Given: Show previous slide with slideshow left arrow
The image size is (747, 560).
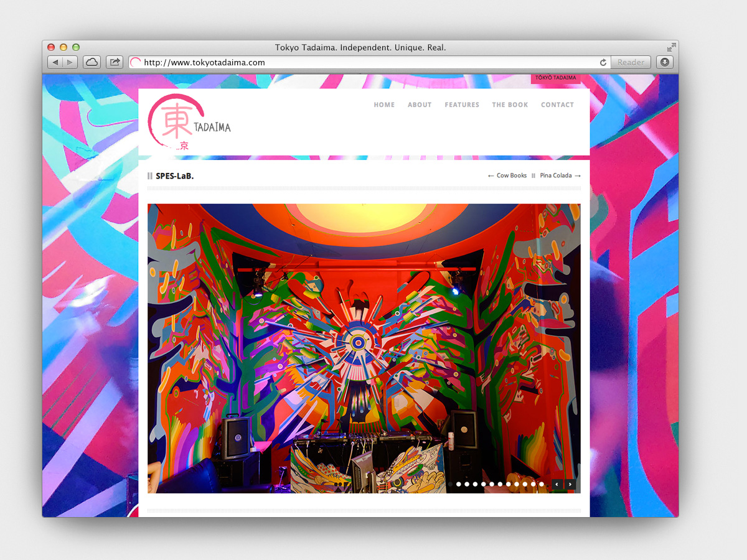Looking at the screenshot, I should (x=557, y=484).
